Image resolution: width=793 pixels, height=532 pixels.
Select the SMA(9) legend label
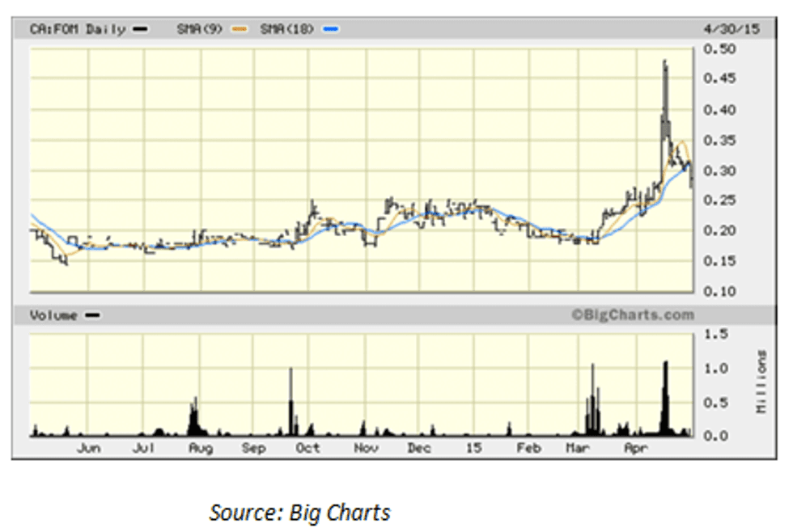click(202, 29)
